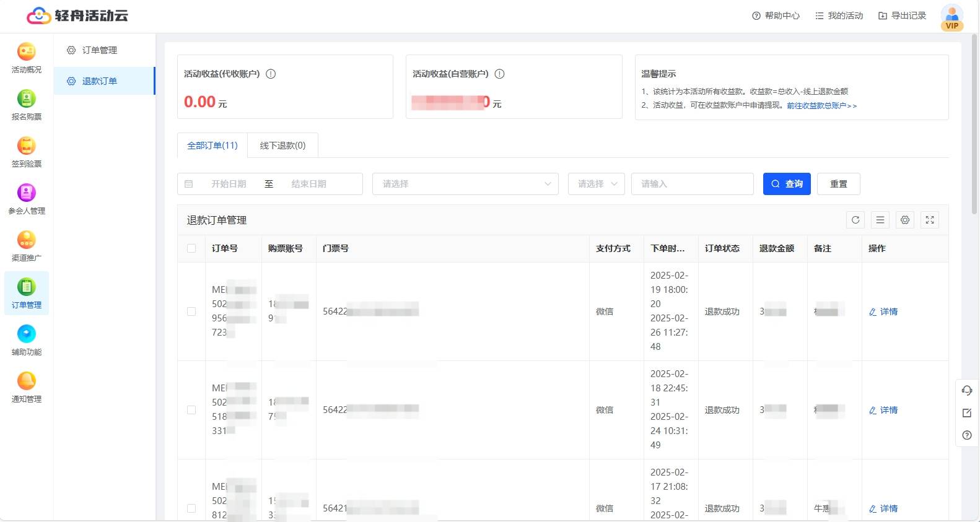Click the 轻舟活动云 logo
Image resolution: width=980 pixels, height=522 pixels.
click(77, 15)
